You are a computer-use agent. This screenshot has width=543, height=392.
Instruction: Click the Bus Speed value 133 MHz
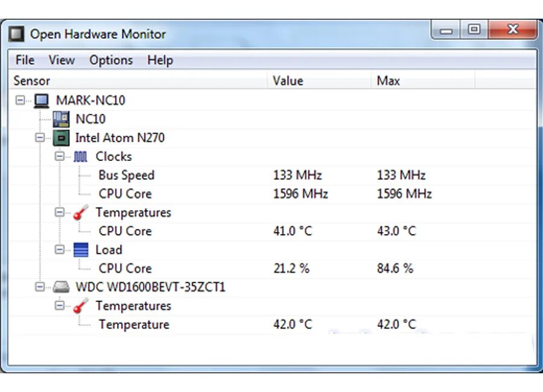[297, 175]
